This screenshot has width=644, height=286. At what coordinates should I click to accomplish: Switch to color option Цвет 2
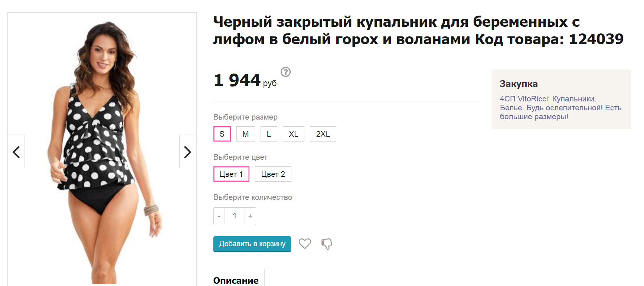(273, 174)
